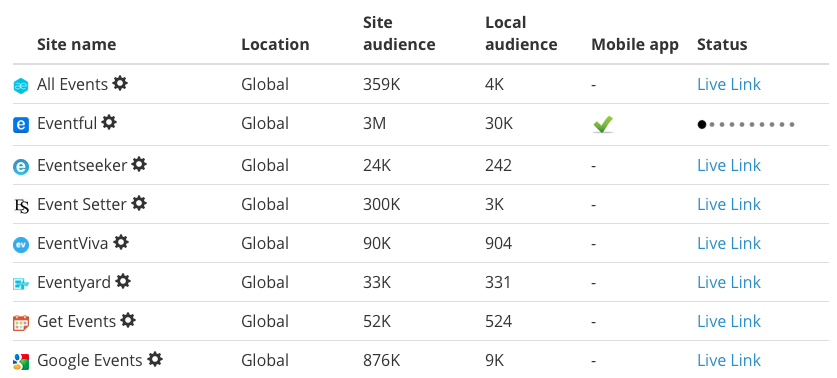The height and width of the screenshot is (378, 837).
Task: Click the gear icon next to Eventseeker
Action: click(x=139, y=164)
